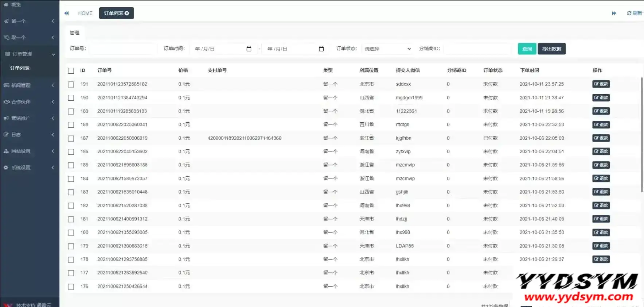Click 退款 for order ID 187
This screenshot has width=644, height=307.
pos(601,138)
